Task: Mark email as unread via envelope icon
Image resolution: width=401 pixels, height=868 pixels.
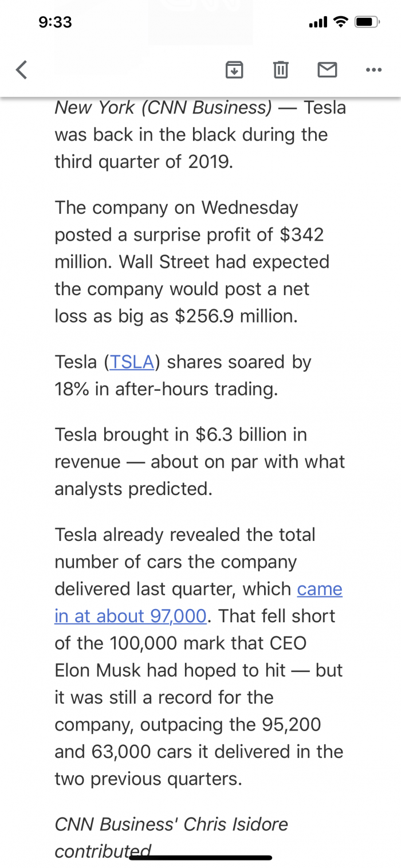Action: [327, 70]
